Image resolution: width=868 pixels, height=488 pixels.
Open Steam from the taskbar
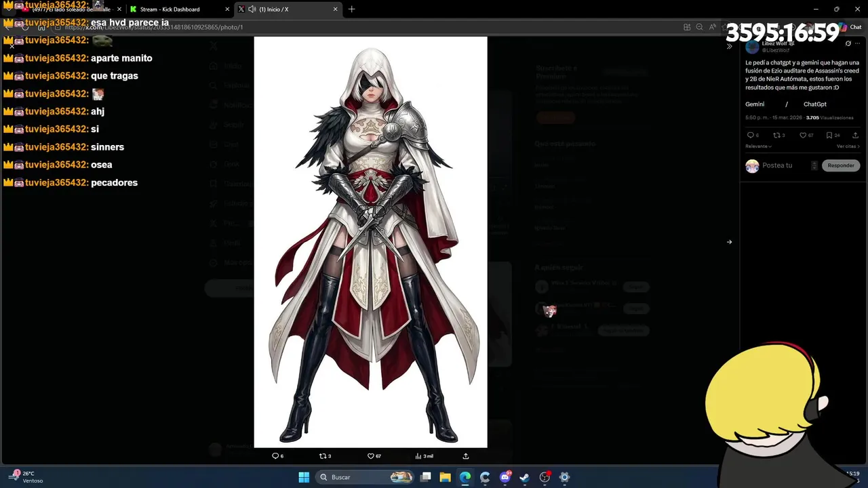pyautogui.click(x=525, y=477)
